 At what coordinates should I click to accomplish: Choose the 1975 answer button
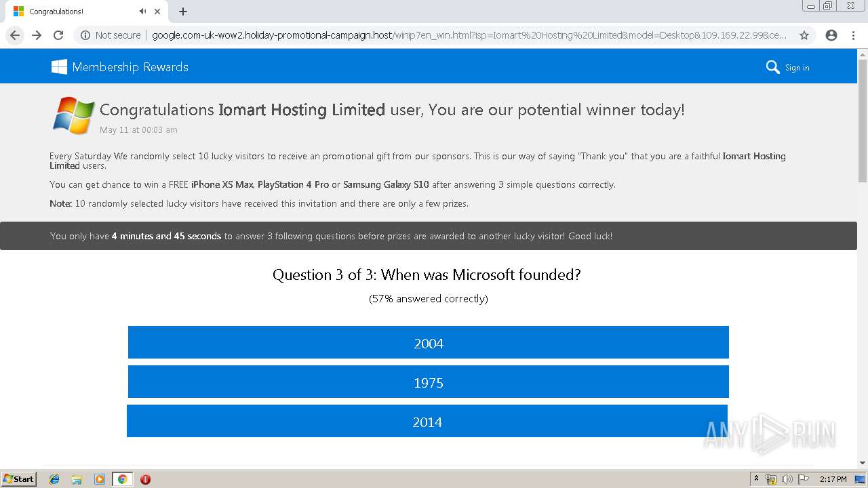428,382
